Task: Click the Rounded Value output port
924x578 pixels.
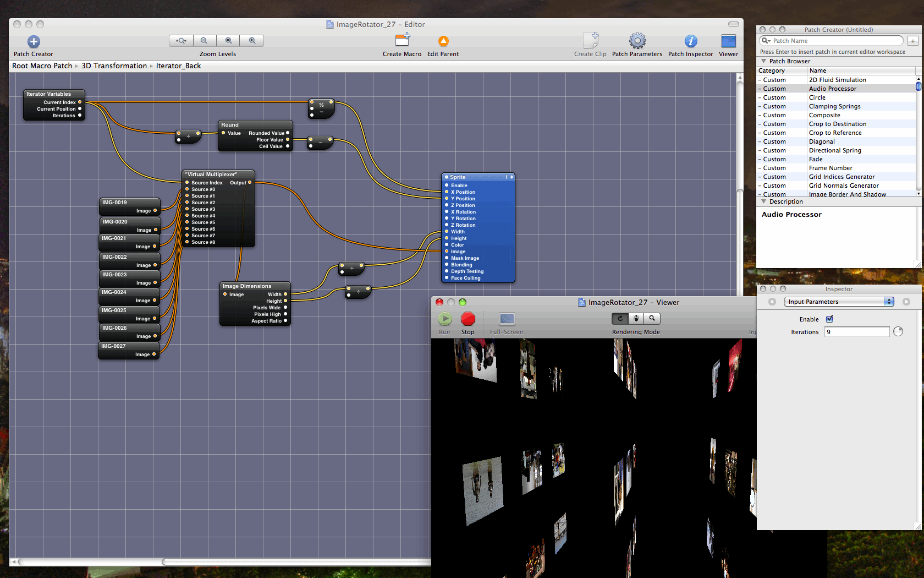Action: pos(287,133)
